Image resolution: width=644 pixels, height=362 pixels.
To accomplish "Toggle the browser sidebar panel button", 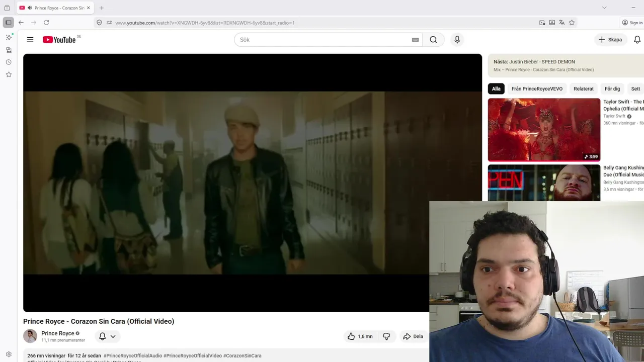I will [8, 23].
